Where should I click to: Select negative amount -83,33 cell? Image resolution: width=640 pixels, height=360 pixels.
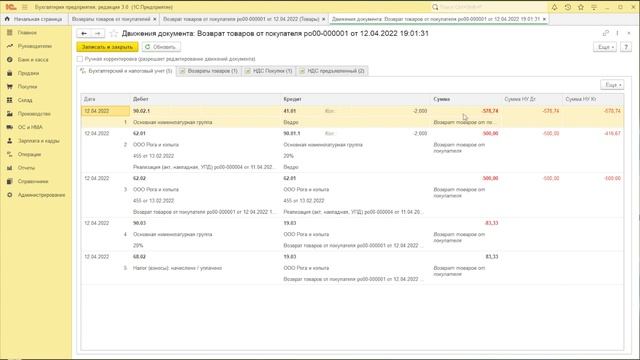pyautogui.click(x=491, y=223)
